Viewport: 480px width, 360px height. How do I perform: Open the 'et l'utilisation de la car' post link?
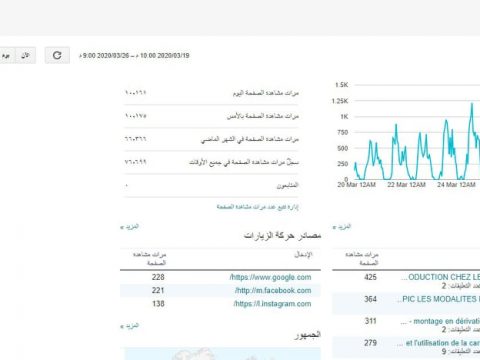(438, 343)
